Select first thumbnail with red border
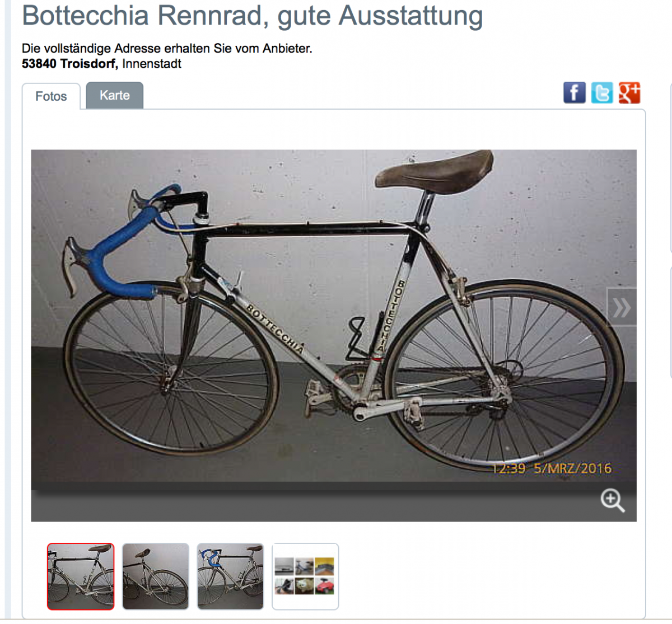The height and width of the screenshot is (624, 672). click(x=81, y=576)
